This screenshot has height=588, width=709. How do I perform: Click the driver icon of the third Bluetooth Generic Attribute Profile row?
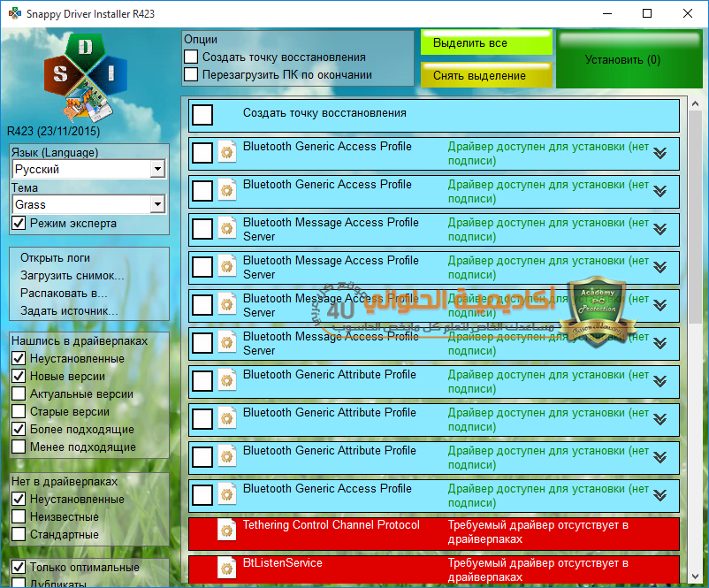[227, 456]
